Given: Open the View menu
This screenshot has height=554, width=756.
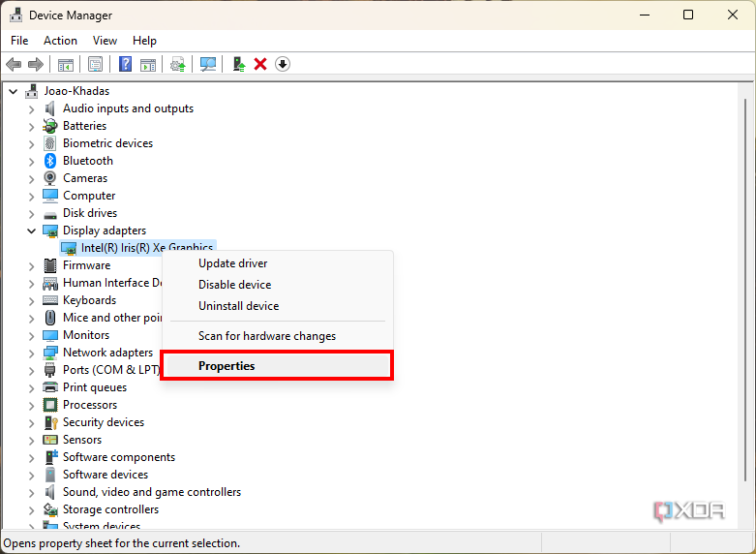Looking at the screenshot, I should [105, 41].
